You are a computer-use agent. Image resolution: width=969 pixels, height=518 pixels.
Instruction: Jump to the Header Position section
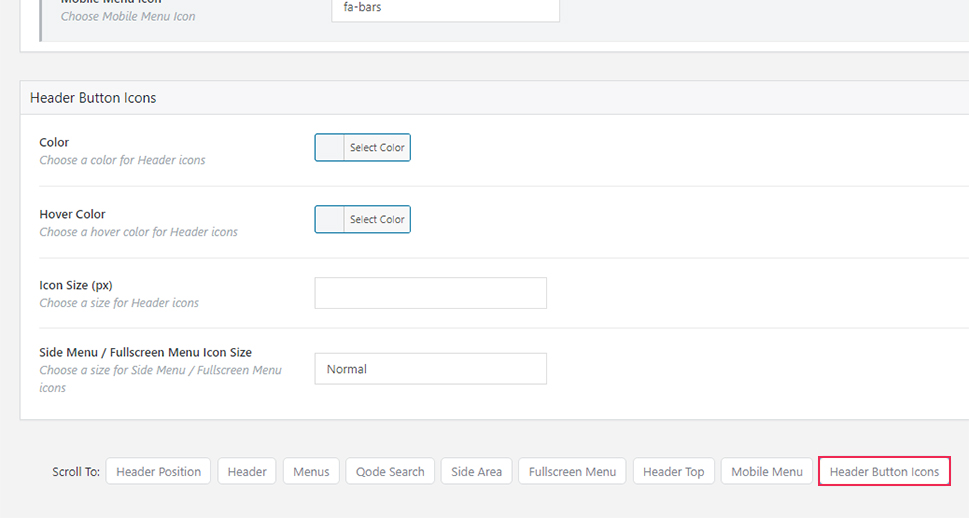point(158,472)
